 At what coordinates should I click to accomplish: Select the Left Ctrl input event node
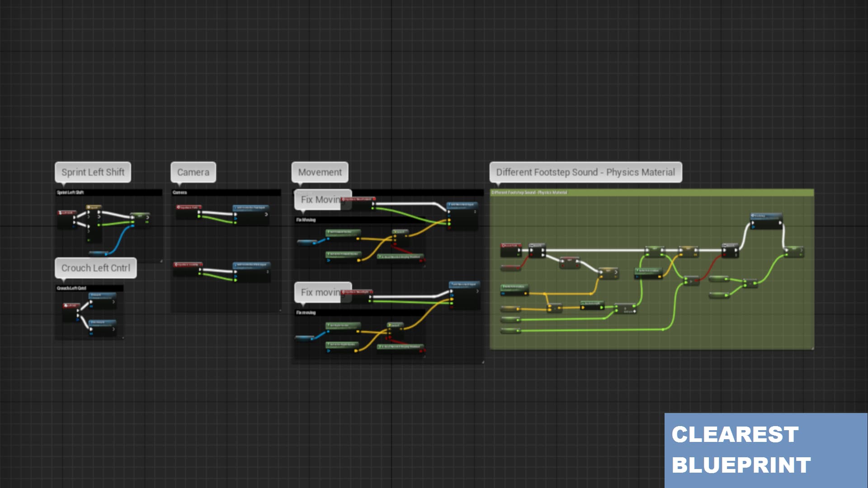(71, 305)
